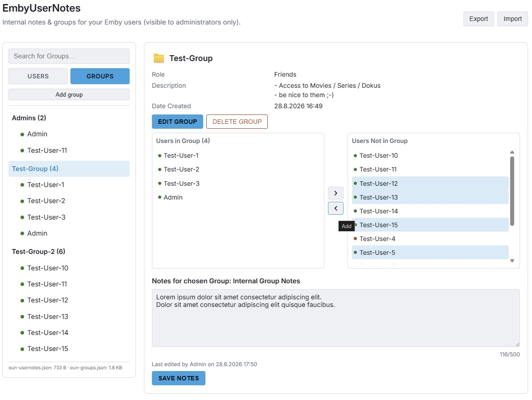Screen dimensions: 532x400
Task: Click the left chevron Add button
Action: pyautogui.click(x=336, y=208)
